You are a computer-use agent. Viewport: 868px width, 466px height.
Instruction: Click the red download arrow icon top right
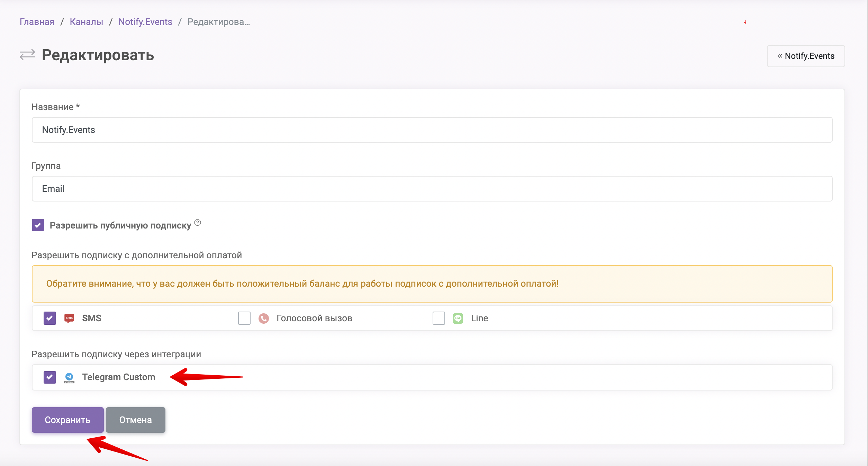[744, 22]
